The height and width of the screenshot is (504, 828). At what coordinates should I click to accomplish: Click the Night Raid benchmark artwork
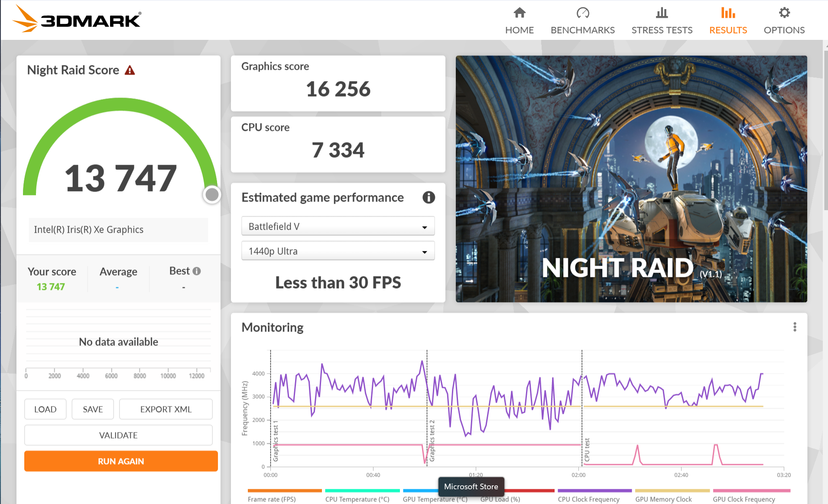(631, 179)
